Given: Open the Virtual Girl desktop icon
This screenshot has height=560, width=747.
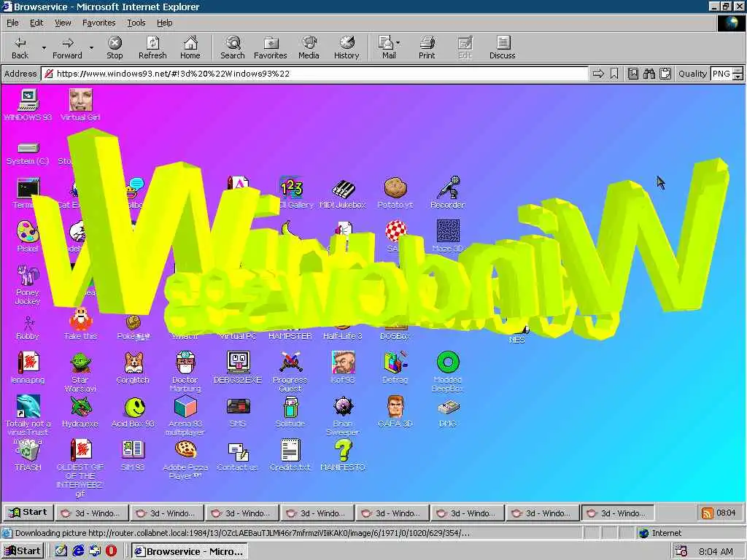Looking at the screenshot, I should click(80, 105).
